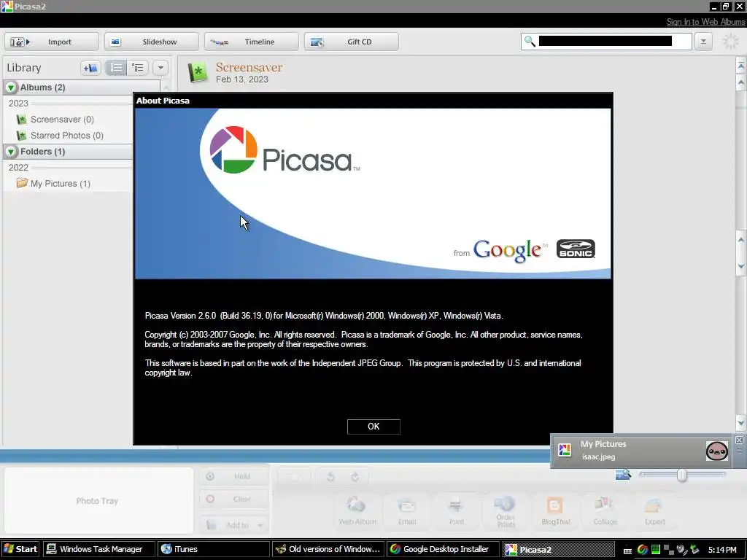Click the scroll-down arrow at pane bottom
747x560 pixels.
tap(741, 422)
